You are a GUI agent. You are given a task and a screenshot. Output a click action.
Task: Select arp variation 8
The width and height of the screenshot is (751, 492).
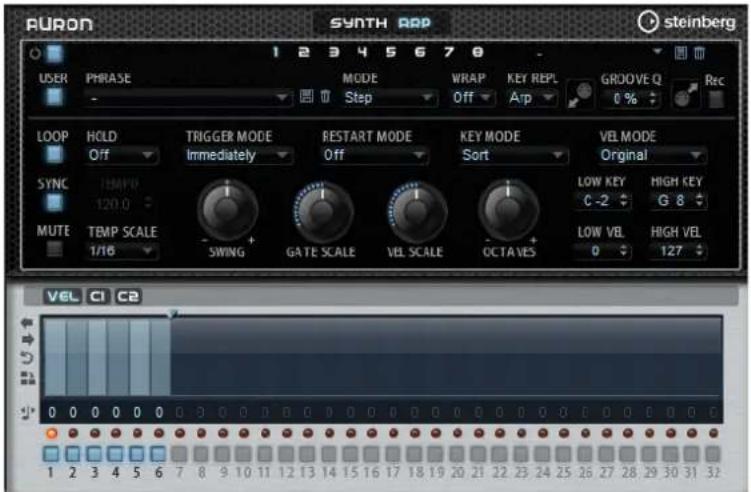[x=478, y=52]
